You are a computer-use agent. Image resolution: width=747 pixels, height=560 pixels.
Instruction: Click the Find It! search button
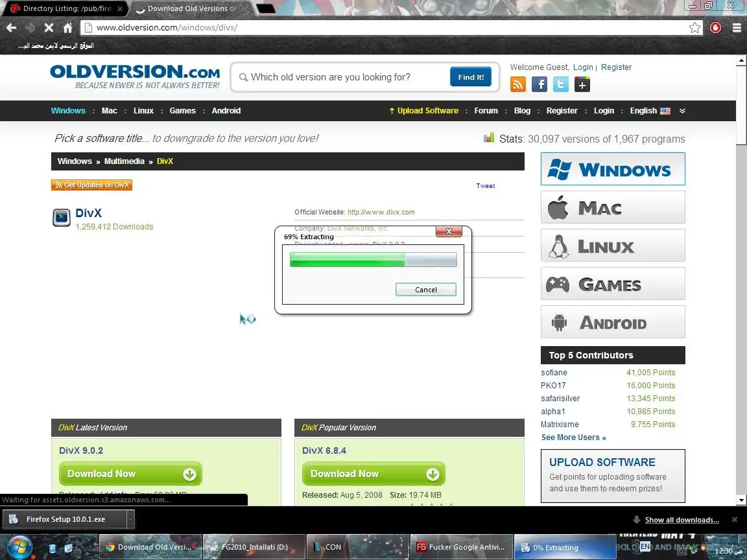point(471,76)
